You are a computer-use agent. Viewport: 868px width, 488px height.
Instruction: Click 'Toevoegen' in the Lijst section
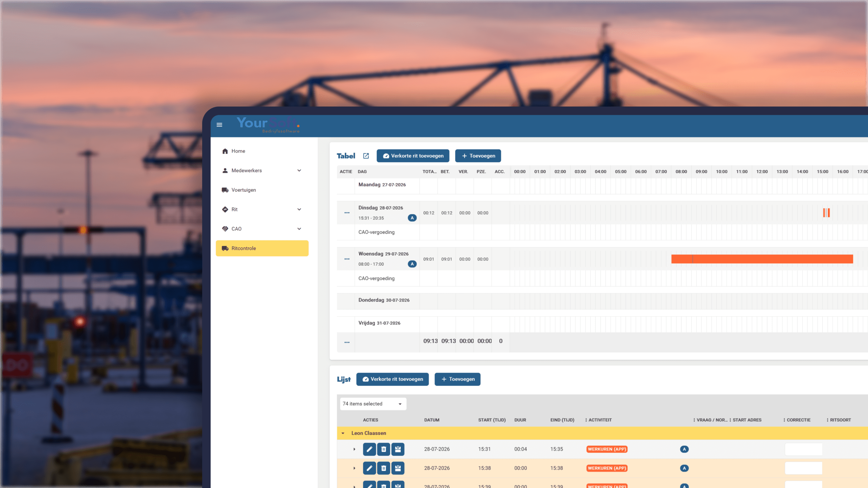[x=458, y=379]
